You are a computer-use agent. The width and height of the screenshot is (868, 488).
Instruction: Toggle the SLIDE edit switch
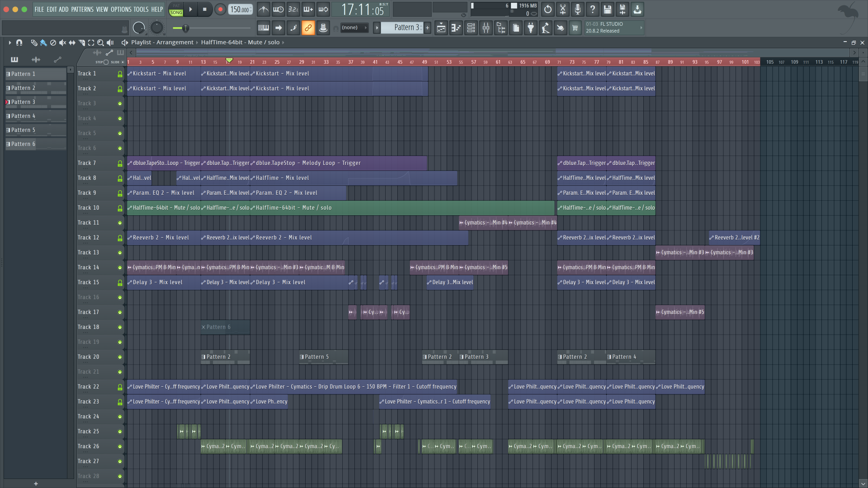click(122, 62)
